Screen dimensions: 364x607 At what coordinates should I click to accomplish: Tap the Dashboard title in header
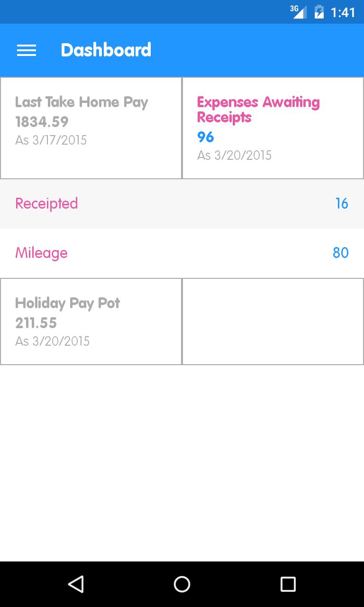pos(106,50)
